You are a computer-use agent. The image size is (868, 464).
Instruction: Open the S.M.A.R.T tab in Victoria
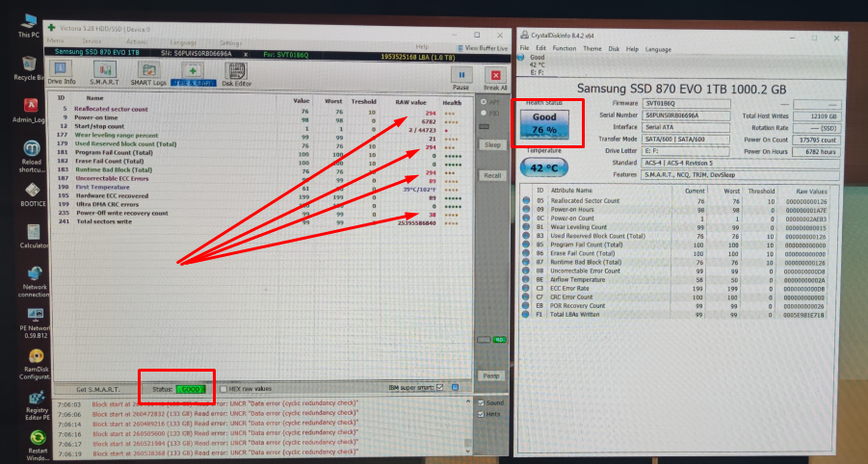(104, 72)
